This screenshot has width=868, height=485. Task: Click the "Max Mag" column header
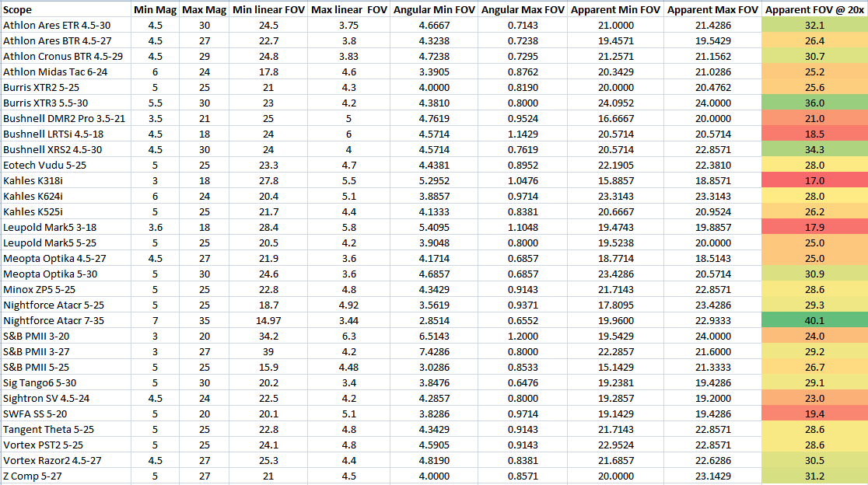(x=205, y=9)
